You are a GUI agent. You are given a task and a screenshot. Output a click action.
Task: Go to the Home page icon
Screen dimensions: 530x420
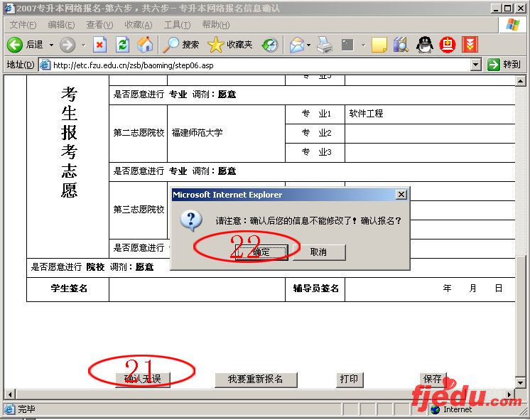(145, 45)
